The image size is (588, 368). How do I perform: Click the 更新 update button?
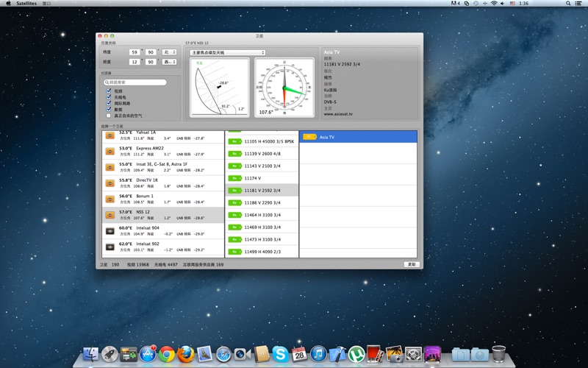(412, 264)
